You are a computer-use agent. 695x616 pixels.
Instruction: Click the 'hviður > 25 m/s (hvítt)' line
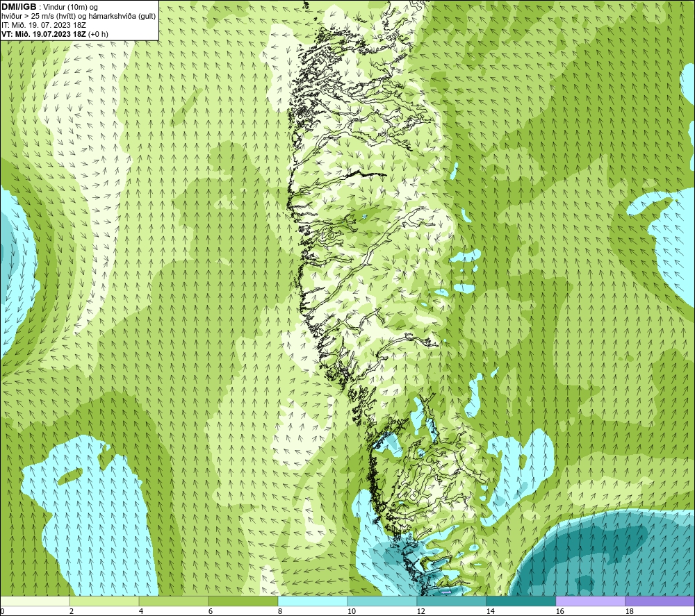click(x=38, y=17)
